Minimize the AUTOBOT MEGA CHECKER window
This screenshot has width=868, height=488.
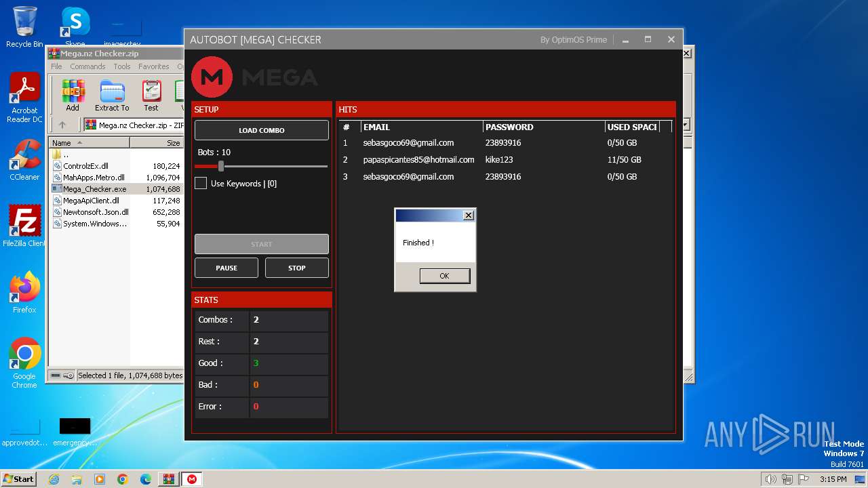[x=625, y=40]
